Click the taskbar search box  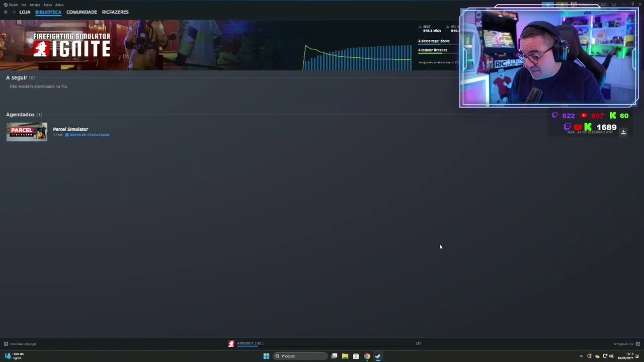coord(300,356)
